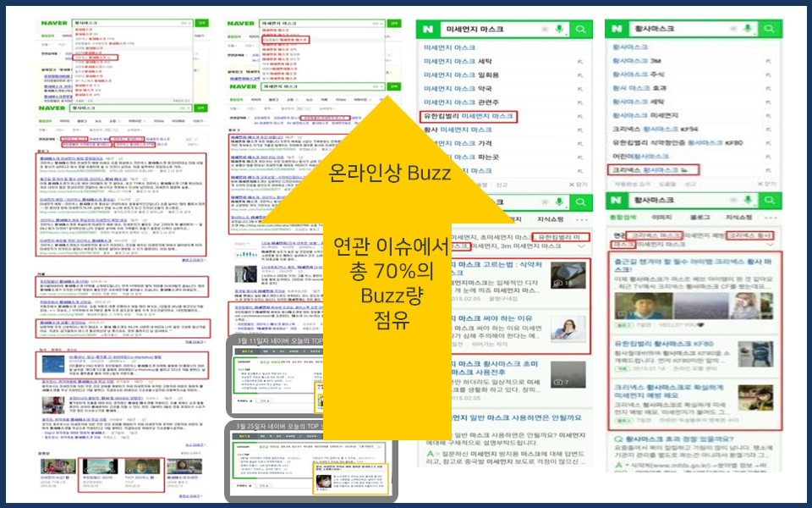Choose first suggestion 미세먼지 마스크 in mobile list
Viewport: 812px width, 508px height.
coord(449,47)
